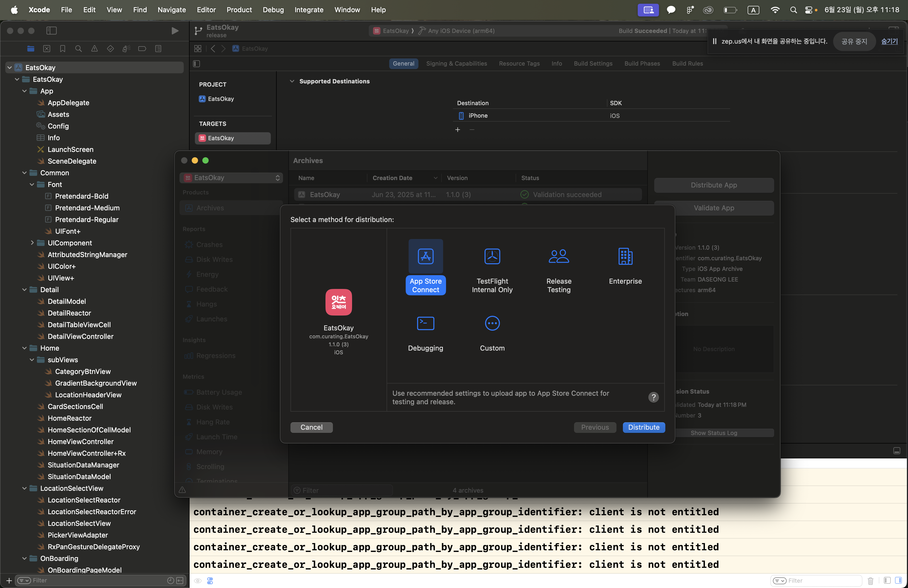Image resolution: width=908 pixels, height=588 pixels.
Task: Click the help question mark button
Action: (653, 397)
